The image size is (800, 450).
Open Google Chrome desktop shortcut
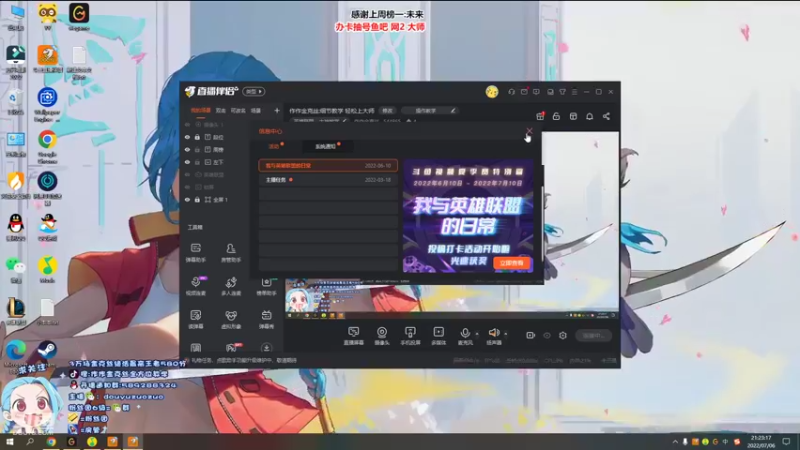[47, 146]
